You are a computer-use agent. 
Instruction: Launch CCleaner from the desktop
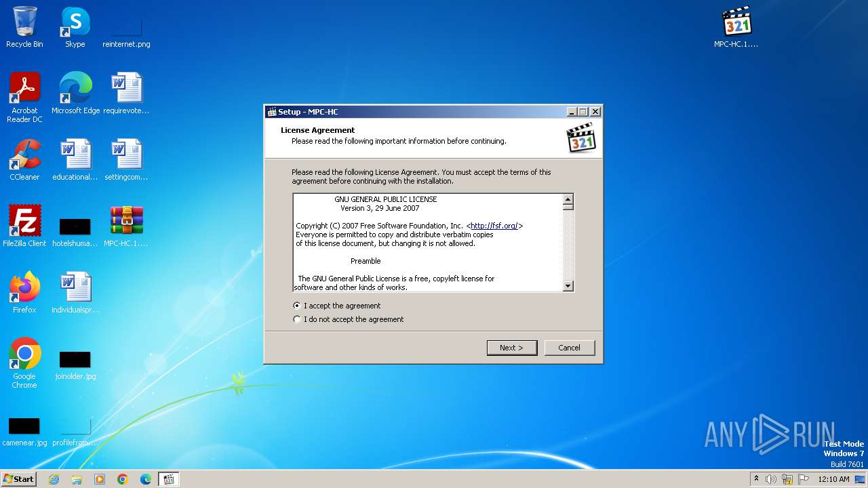click(x=24, y=160)
